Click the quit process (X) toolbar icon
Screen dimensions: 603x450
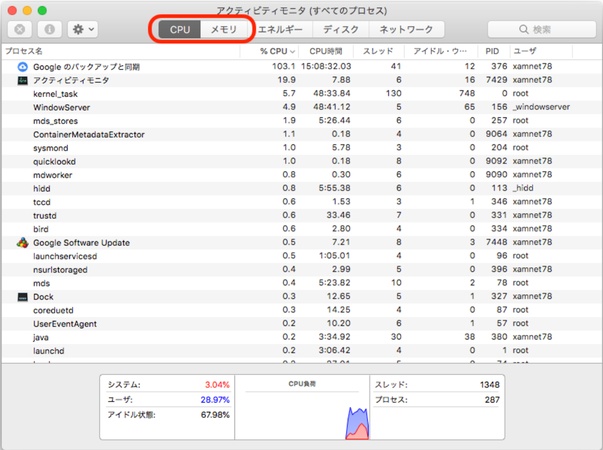tap(20, 29)
